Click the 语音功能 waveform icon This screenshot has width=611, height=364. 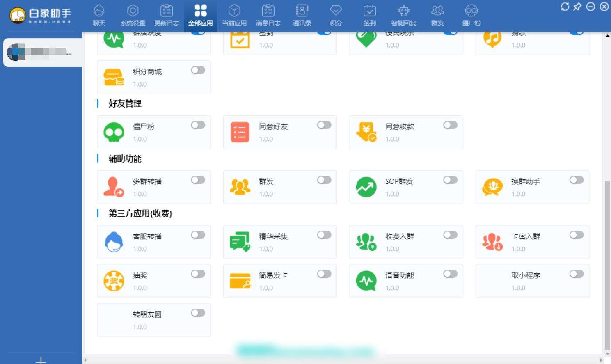[366, 281]
